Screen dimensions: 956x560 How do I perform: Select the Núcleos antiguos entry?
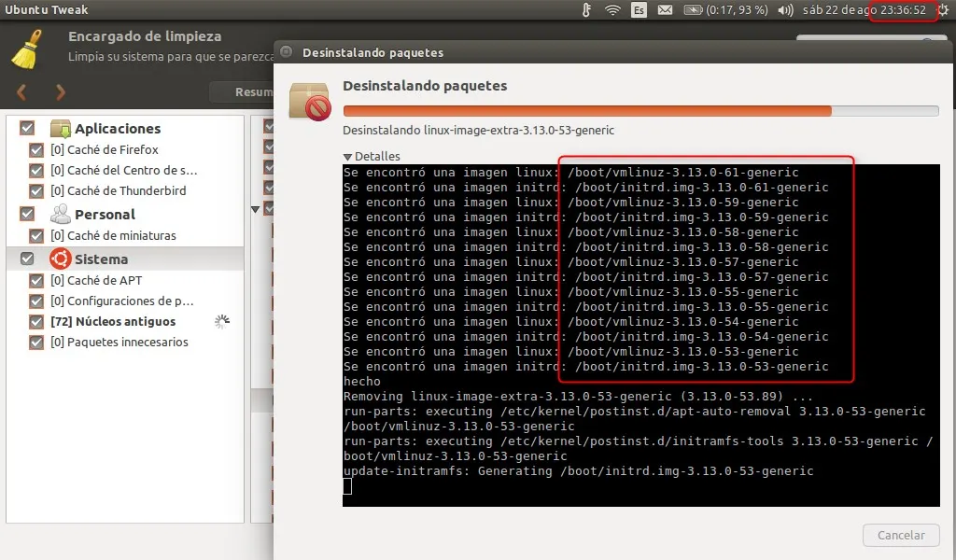[120, 322]
